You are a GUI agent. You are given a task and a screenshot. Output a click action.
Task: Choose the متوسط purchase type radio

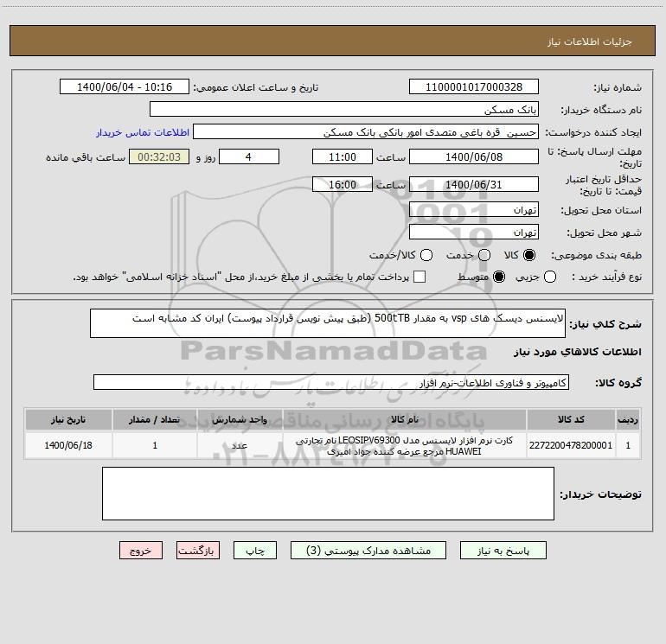[x=499, y=277]
